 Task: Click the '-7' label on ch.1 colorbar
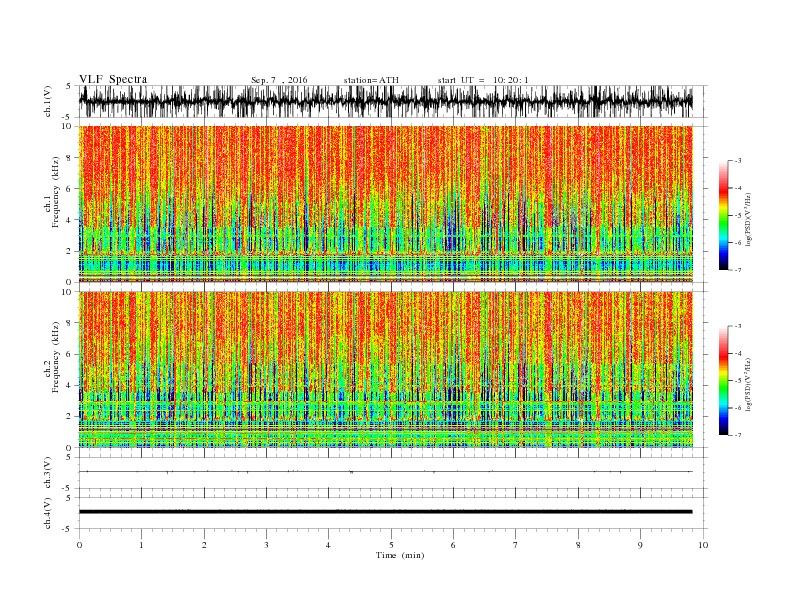coord(738,270)
